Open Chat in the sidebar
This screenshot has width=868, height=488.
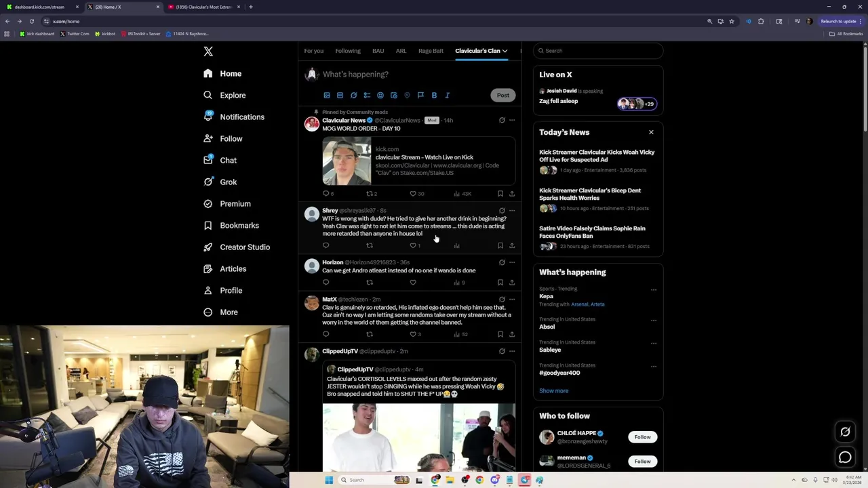tap(220, 160)
